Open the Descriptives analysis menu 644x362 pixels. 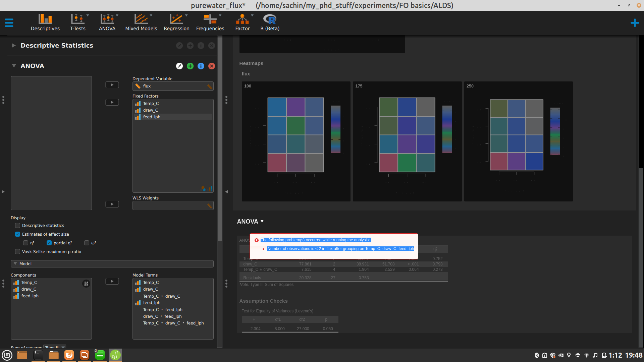click(45, 22)
